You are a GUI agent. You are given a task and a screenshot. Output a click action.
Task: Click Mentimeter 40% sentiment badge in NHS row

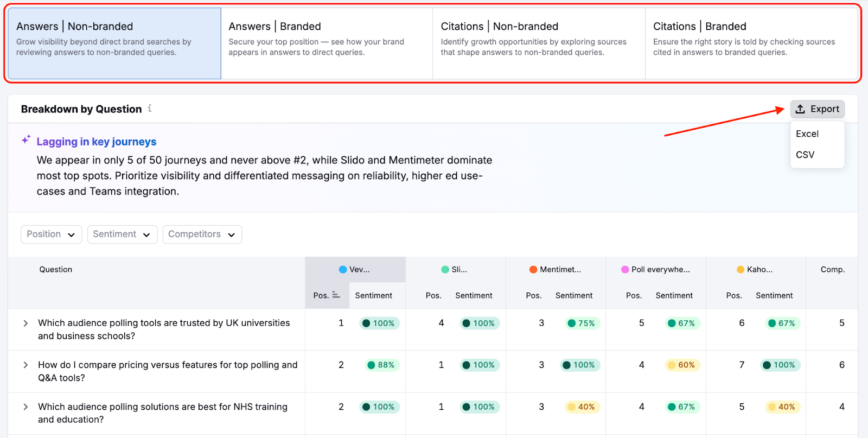coord(582,407)
